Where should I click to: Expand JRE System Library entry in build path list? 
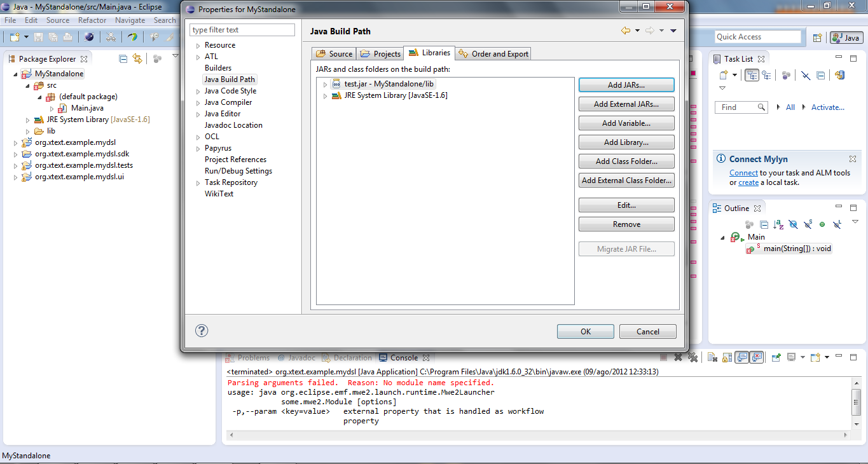click(325, 96)
